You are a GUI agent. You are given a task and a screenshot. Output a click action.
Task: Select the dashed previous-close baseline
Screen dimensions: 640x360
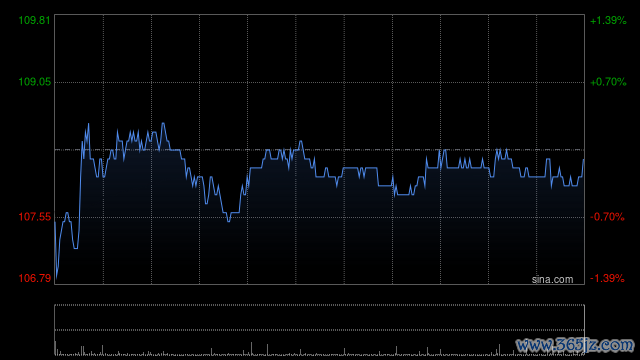click(x=320, y=150)
